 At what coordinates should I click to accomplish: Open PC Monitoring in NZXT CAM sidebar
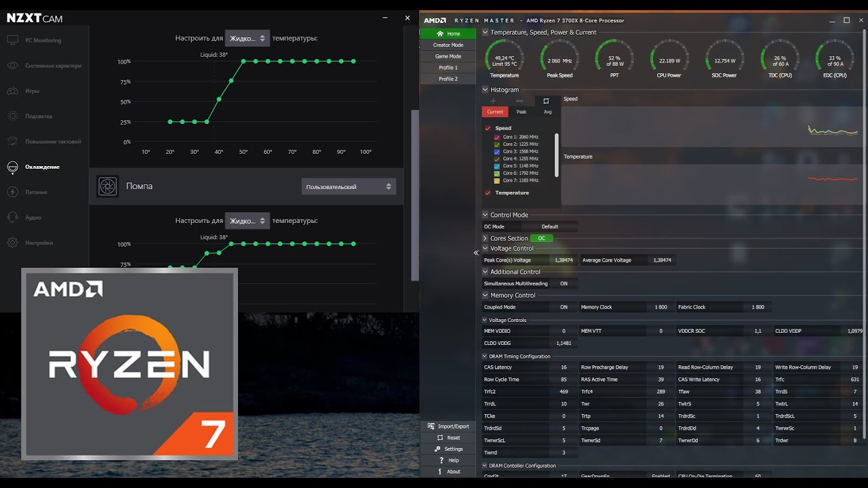pyautogui.click(x=43, y=41)
